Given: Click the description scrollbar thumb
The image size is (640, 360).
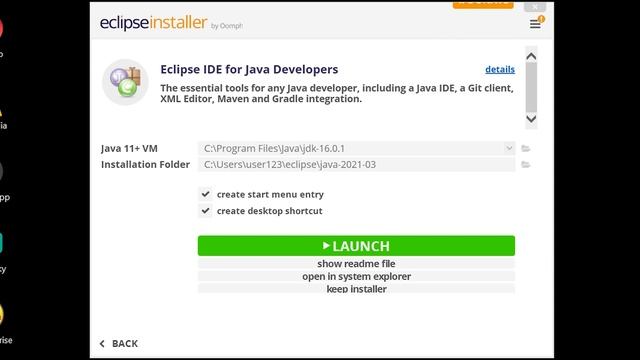Looking at the screenshot, I should (x=531, y=87).
